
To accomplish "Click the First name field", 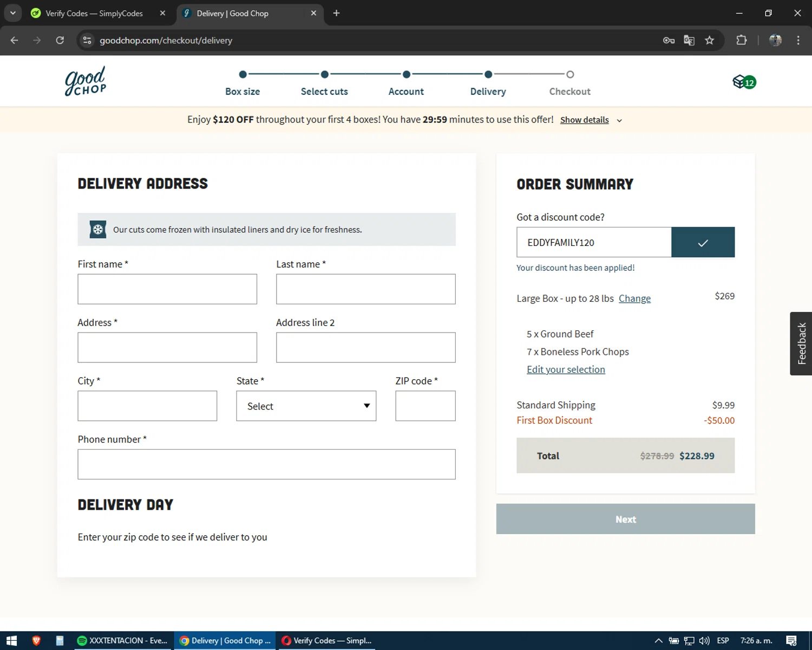I will point(167,289).
